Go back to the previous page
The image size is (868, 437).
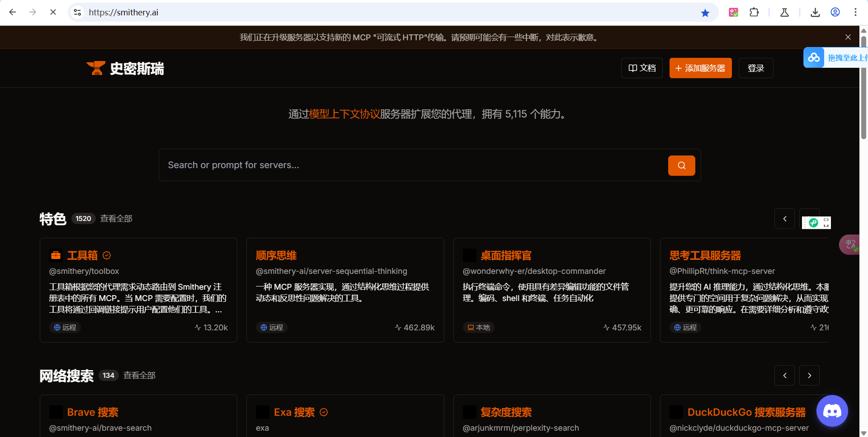pyautogui.click(x=13, y=12)
